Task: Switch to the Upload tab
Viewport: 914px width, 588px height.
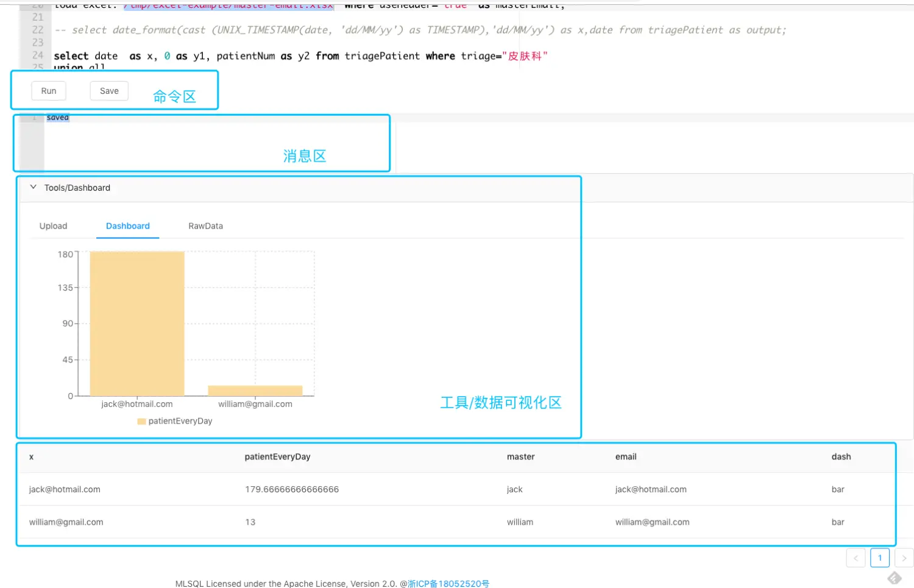Action: 53,226
